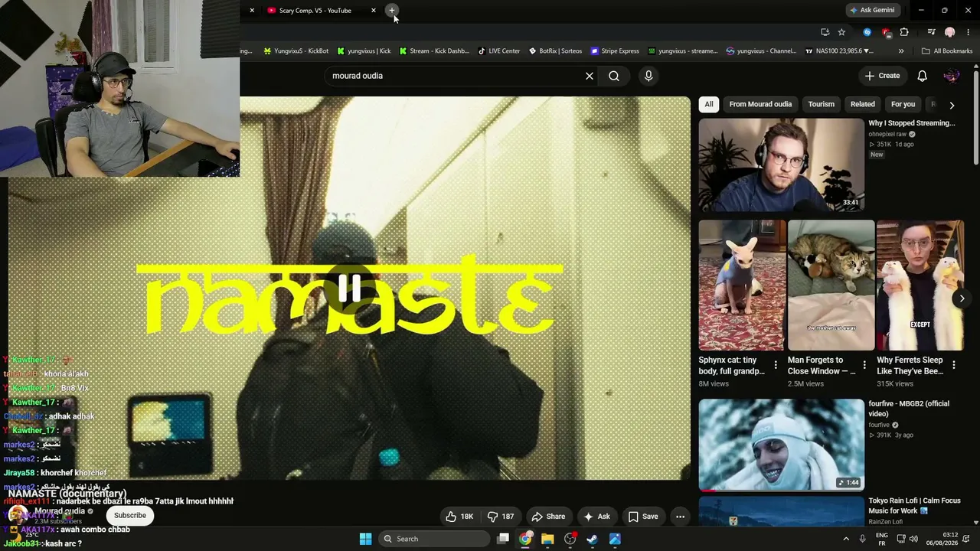Viewport: 980px width, 551px height.
Task: Open the YouTube account avatar menu
Action: point(952,76)
